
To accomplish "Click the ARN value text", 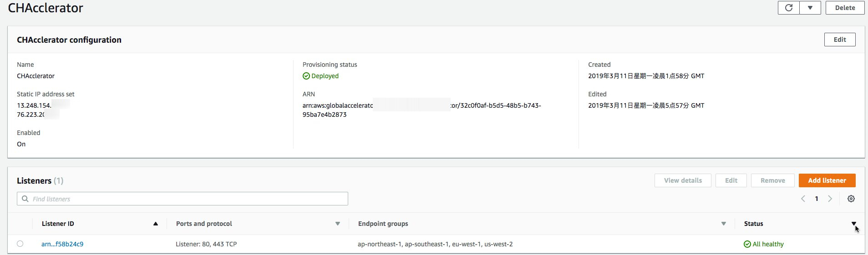I will point(421,110).
